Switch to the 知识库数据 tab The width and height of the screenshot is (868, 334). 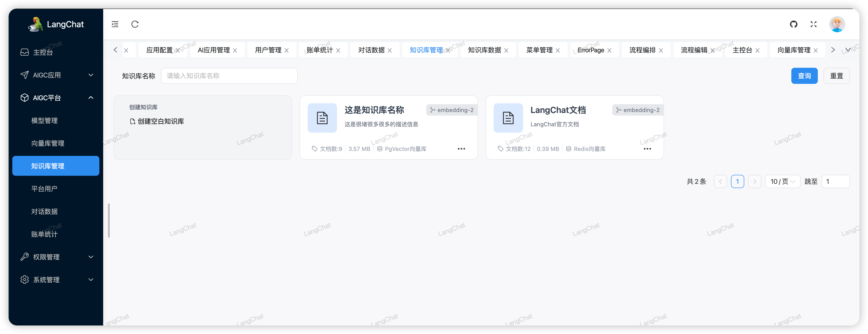tap(484, 50)
